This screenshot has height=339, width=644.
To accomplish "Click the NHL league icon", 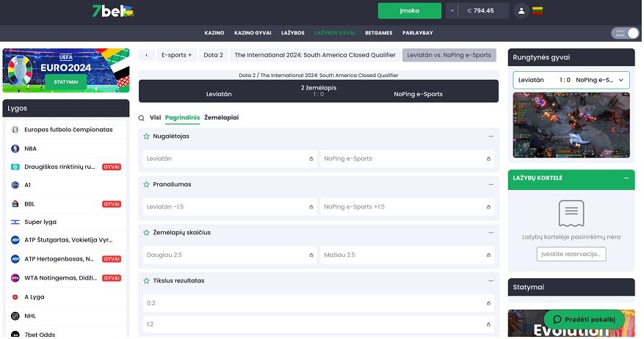I will coord(15,316).
